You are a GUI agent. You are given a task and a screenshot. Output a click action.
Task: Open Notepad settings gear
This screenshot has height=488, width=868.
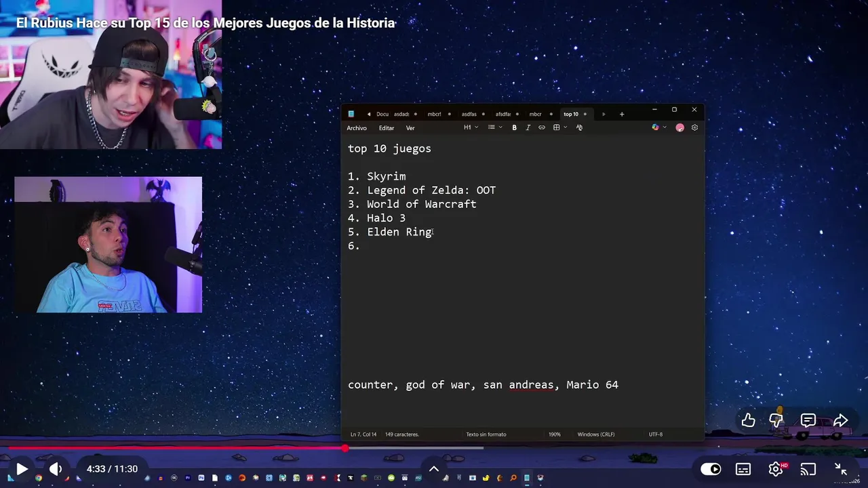694,127
